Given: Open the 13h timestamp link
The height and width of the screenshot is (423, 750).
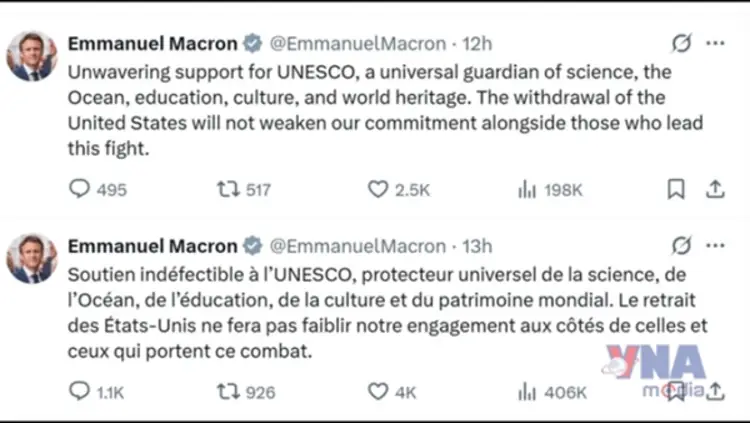Looking at the screenshot, I should click(x=478, y=246).
